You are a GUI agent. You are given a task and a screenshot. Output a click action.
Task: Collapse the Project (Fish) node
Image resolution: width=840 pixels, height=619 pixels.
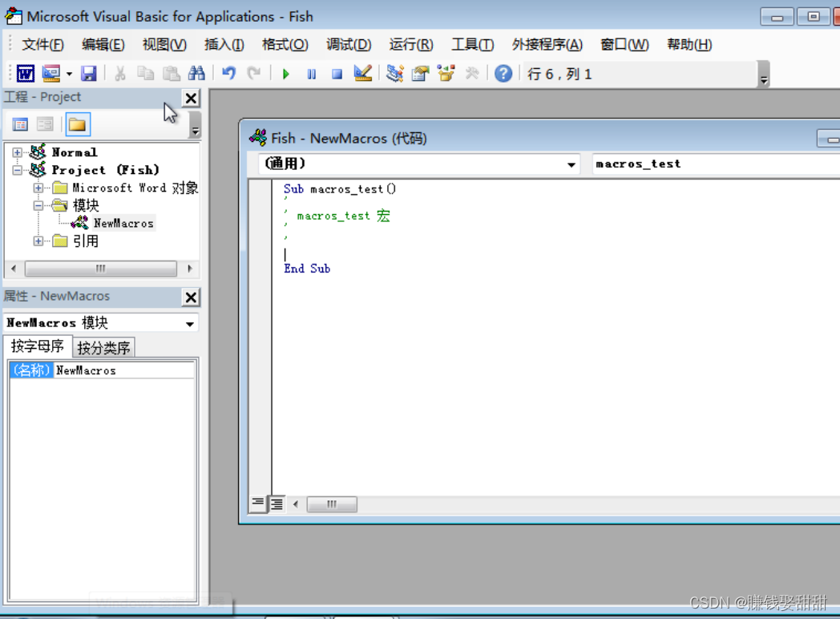pyautogui.click(x=17, y=171)
